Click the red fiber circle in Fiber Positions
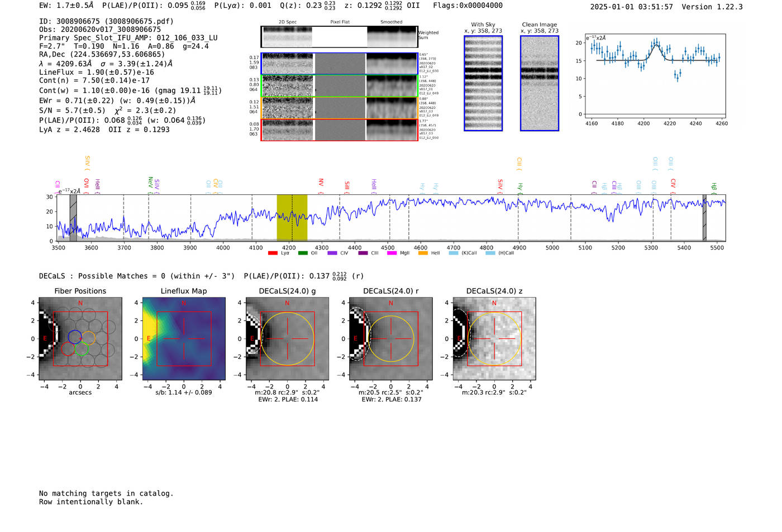 tap(68, 349)
